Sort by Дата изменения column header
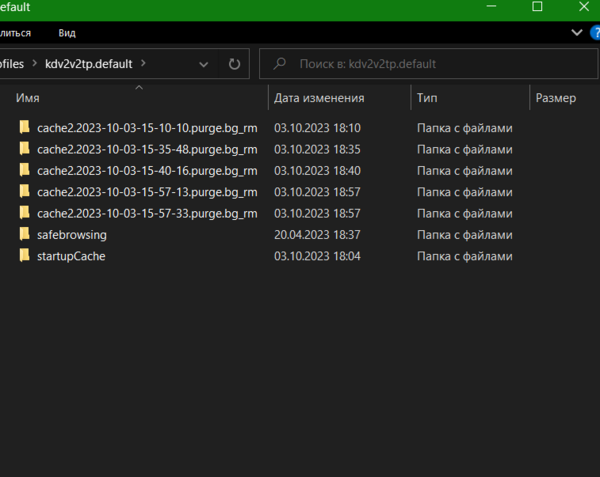Viewport: 600px width, 477px height. [x=319, y=99]
